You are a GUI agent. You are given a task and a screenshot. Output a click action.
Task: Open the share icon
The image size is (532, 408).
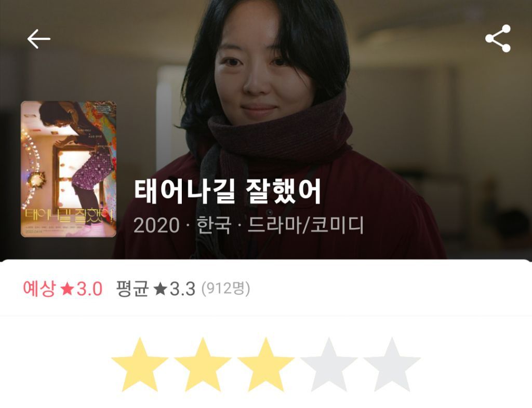pyautogui.click(x=498, y=38)
